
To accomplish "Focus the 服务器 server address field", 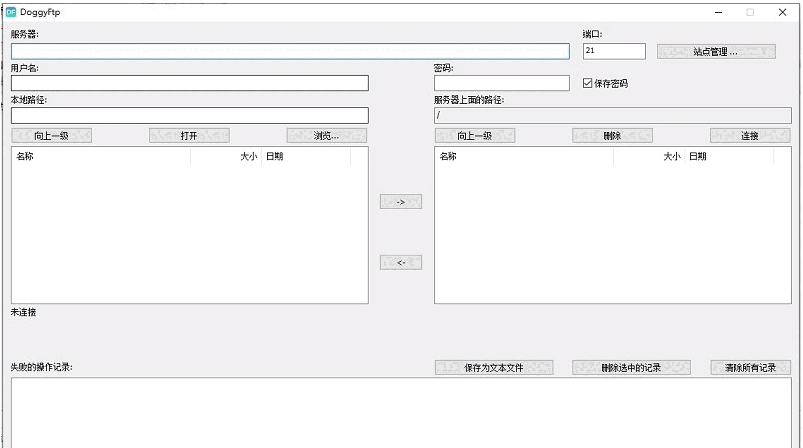I will 290,51.
